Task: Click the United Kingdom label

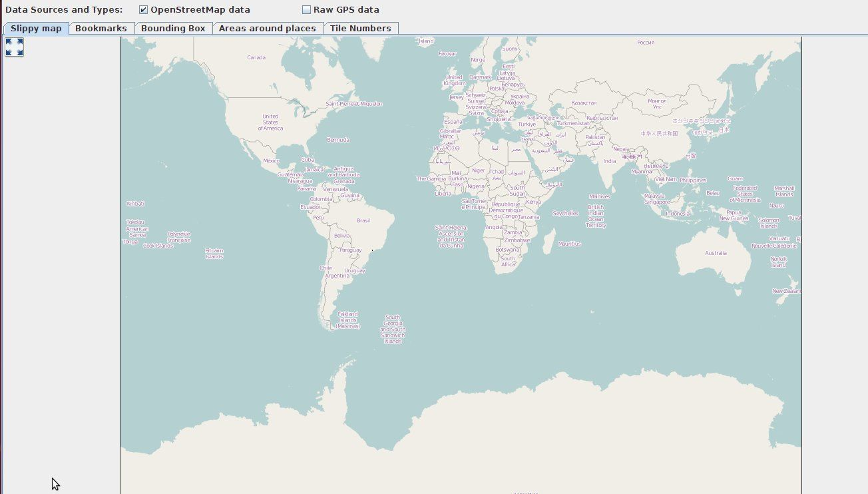Action: [455, 81]
